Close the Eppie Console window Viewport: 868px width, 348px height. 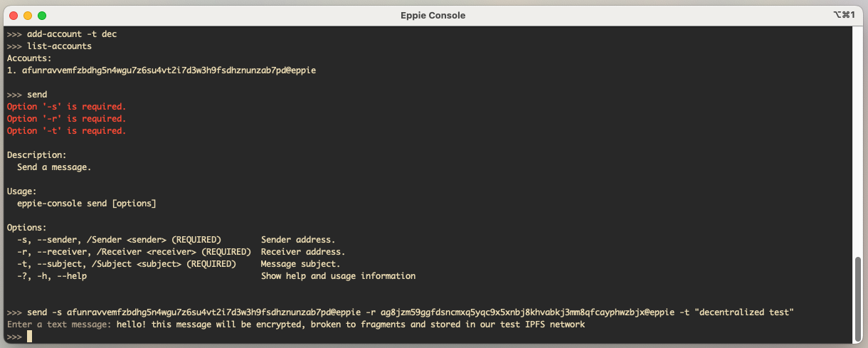[14, 15]
